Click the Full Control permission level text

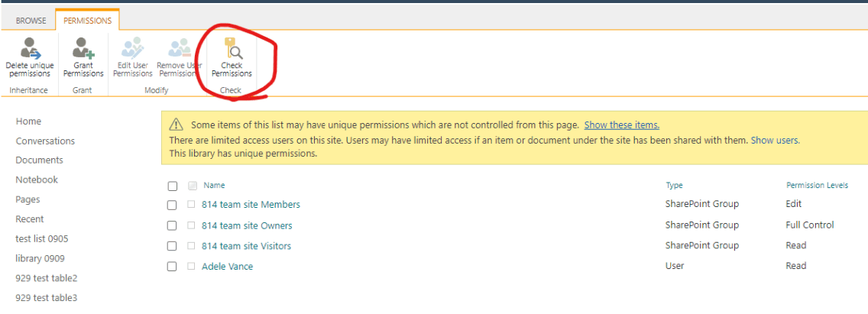pos(809,225)
